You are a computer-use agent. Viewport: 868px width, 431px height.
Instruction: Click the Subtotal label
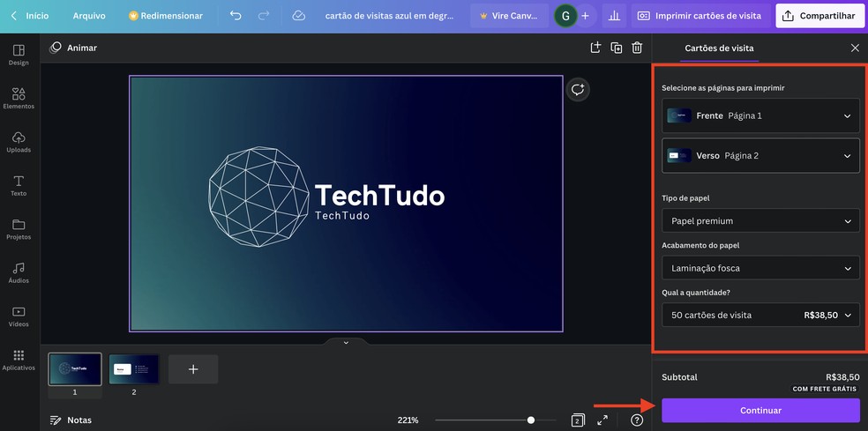680,377
